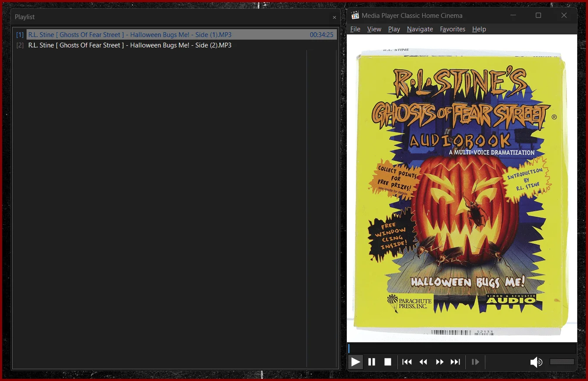Skip to the next track icon
Viewport: 588px width, 381px height.
point(455,362)
